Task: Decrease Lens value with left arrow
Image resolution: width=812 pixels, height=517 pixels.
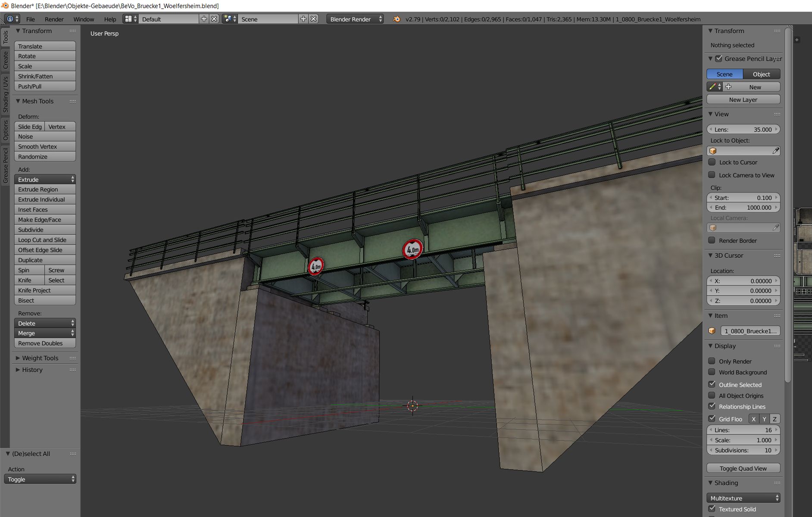Action: coord(711,129)
